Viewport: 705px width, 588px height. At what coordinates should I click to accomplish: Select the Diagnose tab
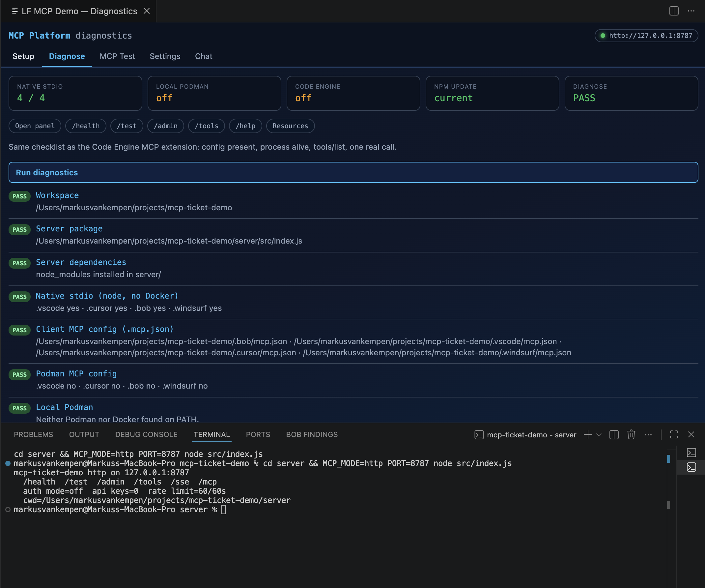click(x=67, y=56)
